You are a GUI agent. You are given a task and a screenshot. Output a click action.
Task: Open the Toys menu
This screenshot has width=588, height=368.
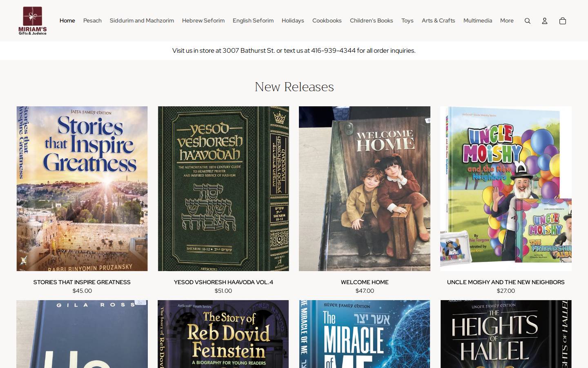tap(408, 20)
